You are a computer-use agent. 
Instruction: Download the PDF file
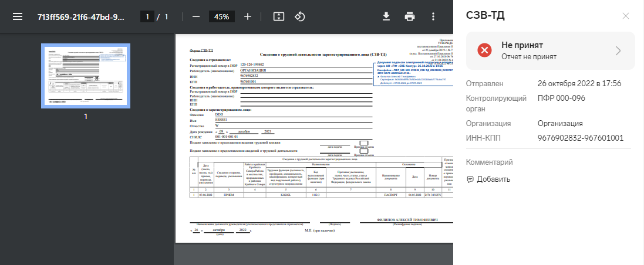point(386,16)
